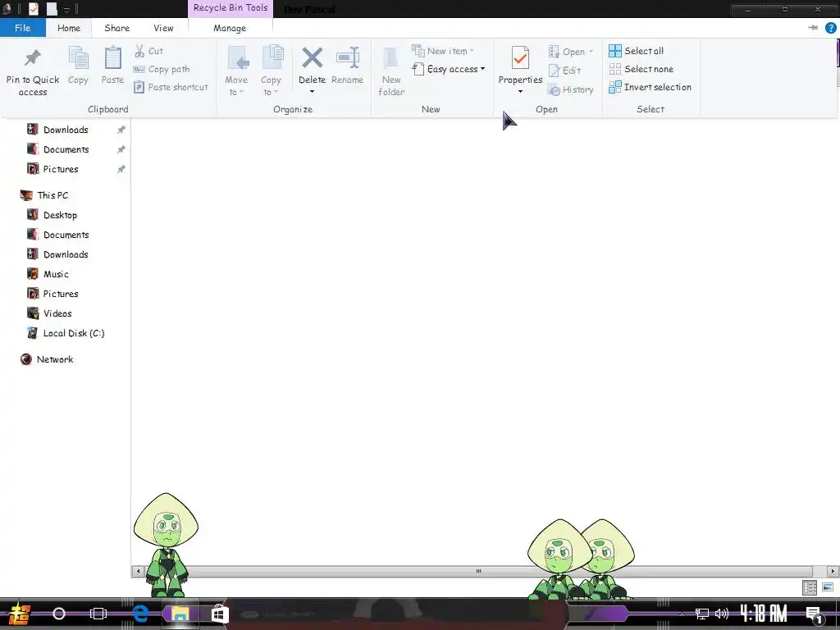Open Microsoft Store from taskbar
840x630 pixels.
point(220,614)
